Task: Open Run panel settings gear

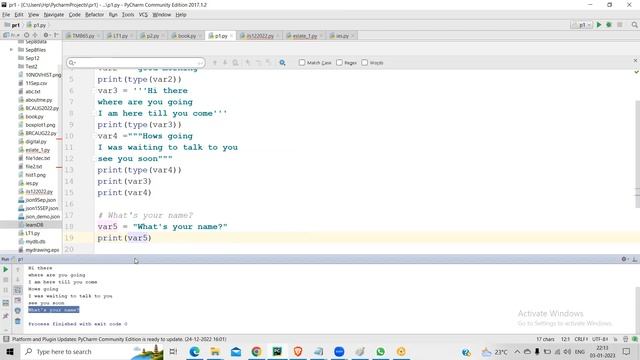Action: (x=624, y=259)
